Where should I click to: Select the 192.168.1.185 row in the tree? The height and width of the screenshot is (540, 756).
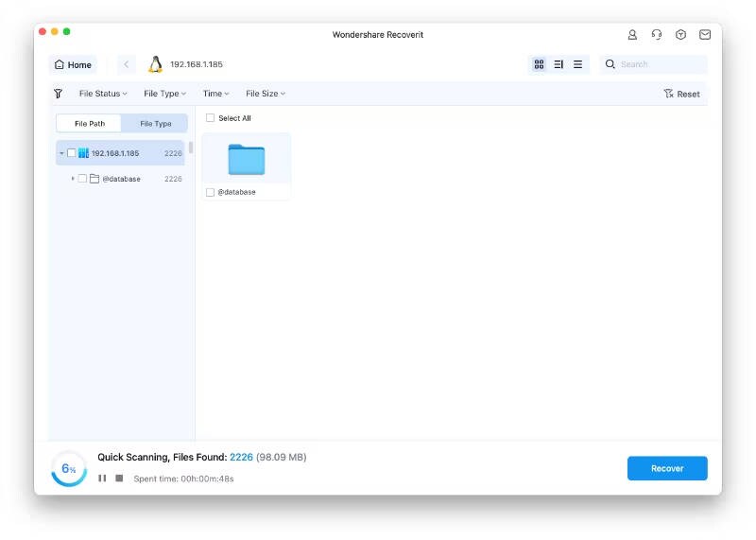pyautogui.click(x=120, y=153)
